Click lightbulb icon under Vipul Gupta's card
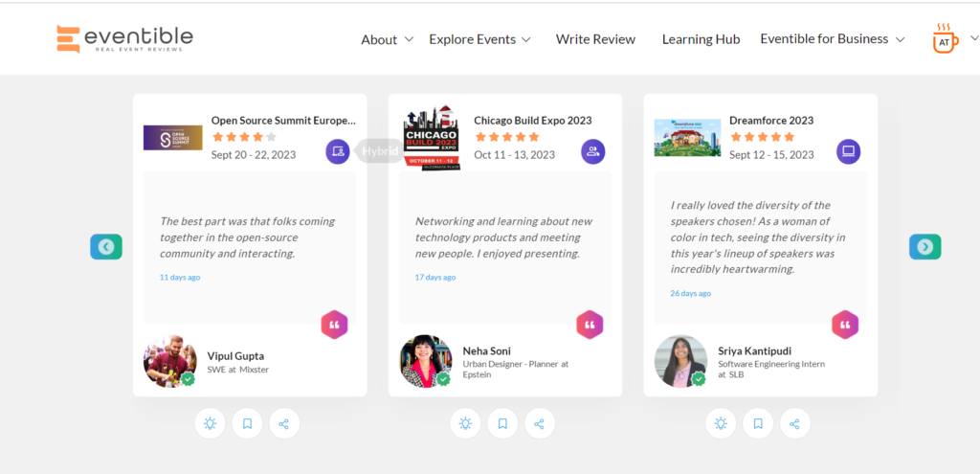 pyautogui.click(x=210, y=424)
